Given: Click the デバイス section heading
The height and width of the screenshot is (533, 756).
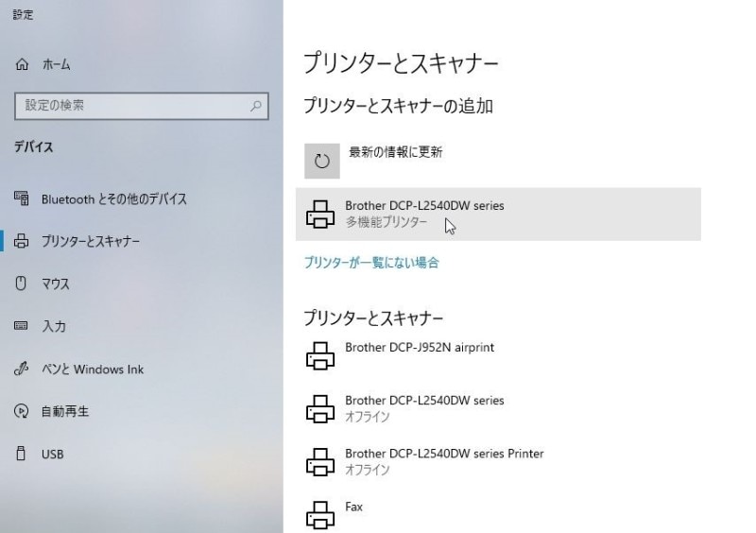Looking at the screenshot, I should pos(33,146).
